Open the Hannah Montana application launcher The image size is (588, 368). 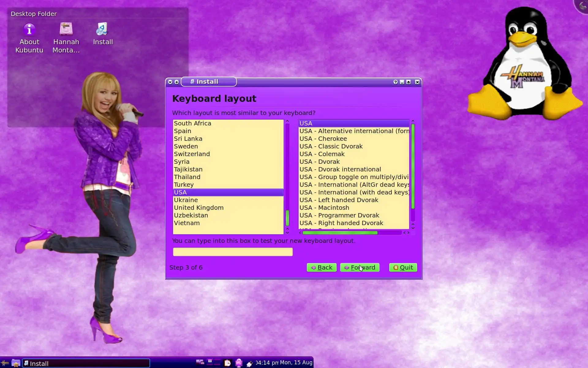(5, 363)
